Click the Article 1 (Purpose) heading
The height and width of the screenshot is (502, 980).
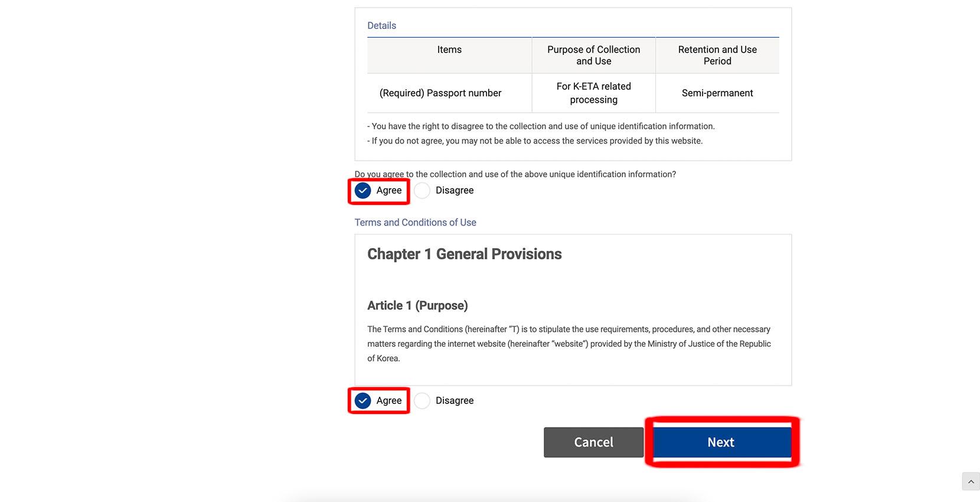pyautogui.click(x=417, y=305)
